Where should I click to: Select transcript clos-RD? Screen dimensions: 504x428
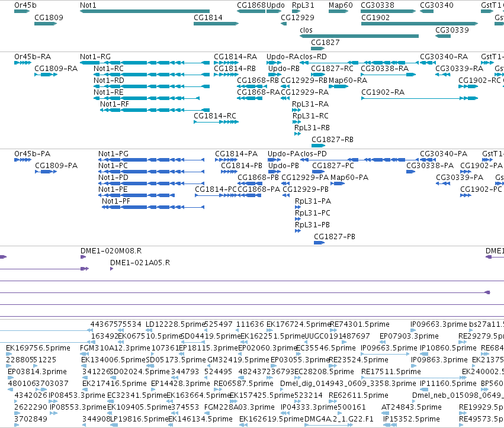[x=313, y=57]
